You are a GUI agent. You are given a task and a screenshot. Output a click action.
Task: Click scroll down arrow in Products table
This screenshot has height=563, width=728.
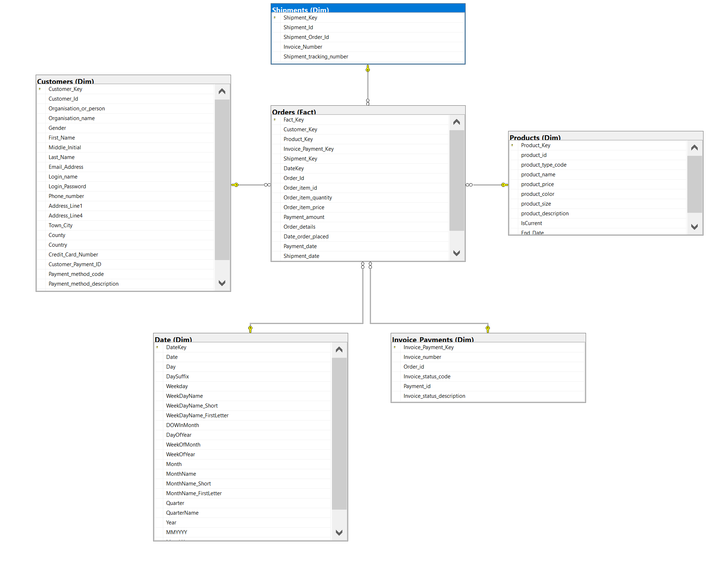click(x=694, y=227)
